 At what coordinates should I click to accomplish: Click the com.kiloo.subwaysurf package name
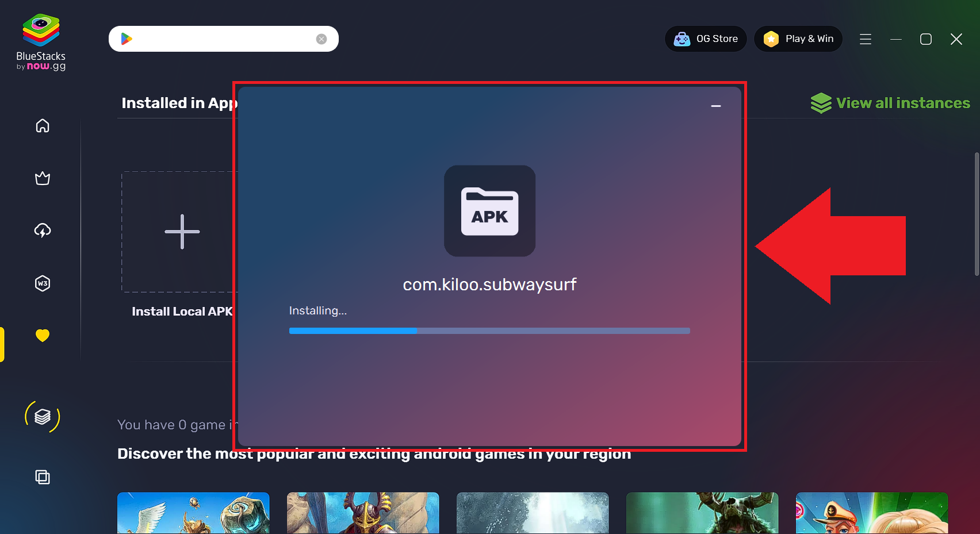coord(489,285)
